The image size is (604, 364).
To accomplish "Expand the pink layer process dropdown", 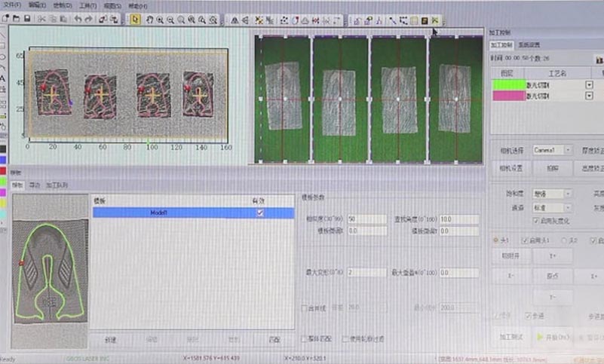I will coord(589,96).
